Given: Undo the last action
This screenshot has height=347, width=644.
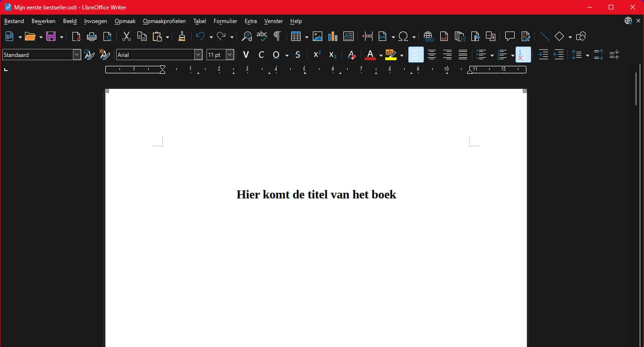Looking at the screenshot, I should pos(200,36).
